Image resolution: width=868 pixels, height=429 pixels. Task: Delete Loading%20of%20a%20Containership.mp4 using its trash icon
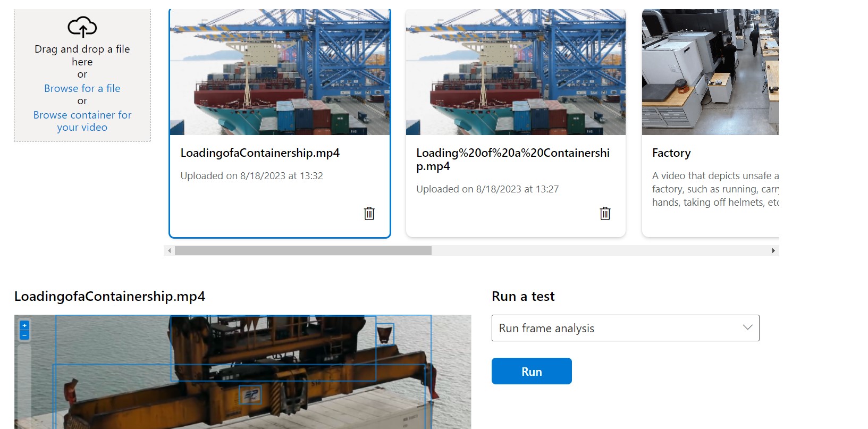click(x=605, y=213)
